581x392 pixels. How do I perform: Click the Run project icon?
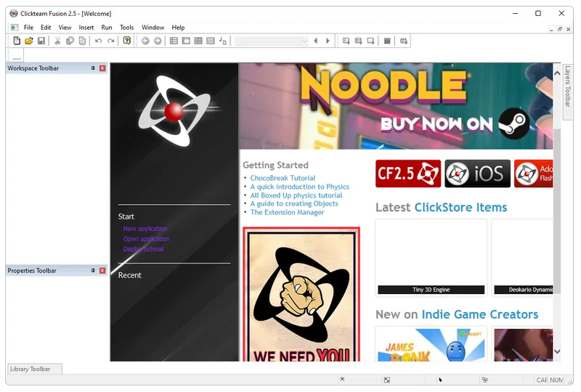point(346,41)
